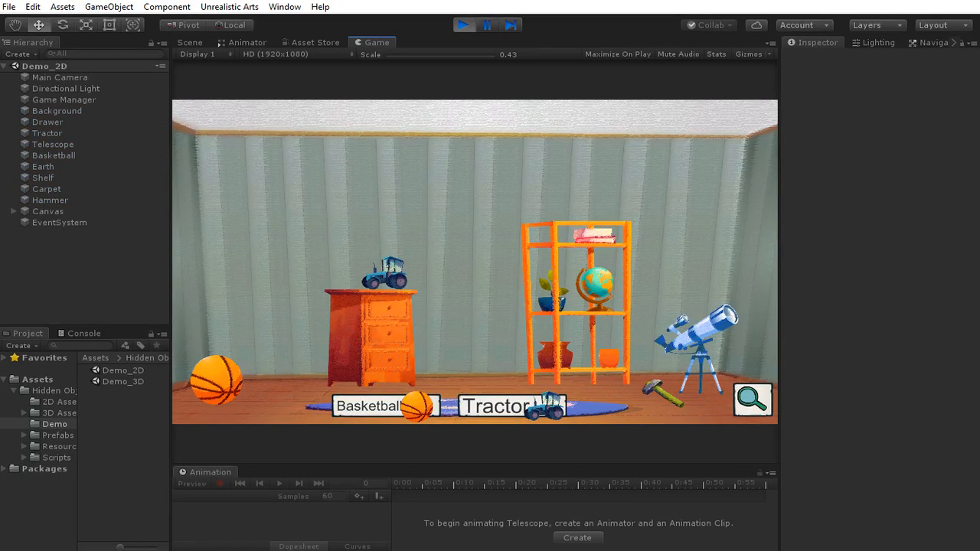The width and height of the screenshot is (980, 551).
Task: Click the Create button in Animation panel
Action: coord(577,538)
